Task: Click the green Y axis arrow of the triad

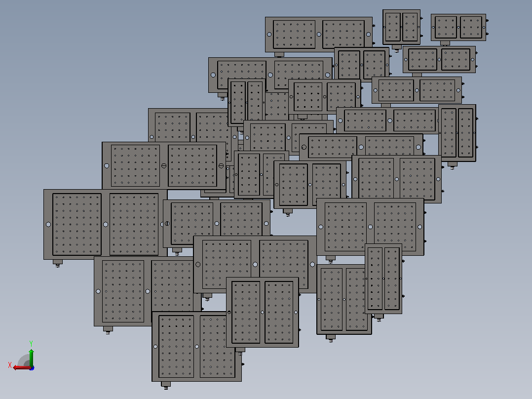Action: (x=31, y=358)
